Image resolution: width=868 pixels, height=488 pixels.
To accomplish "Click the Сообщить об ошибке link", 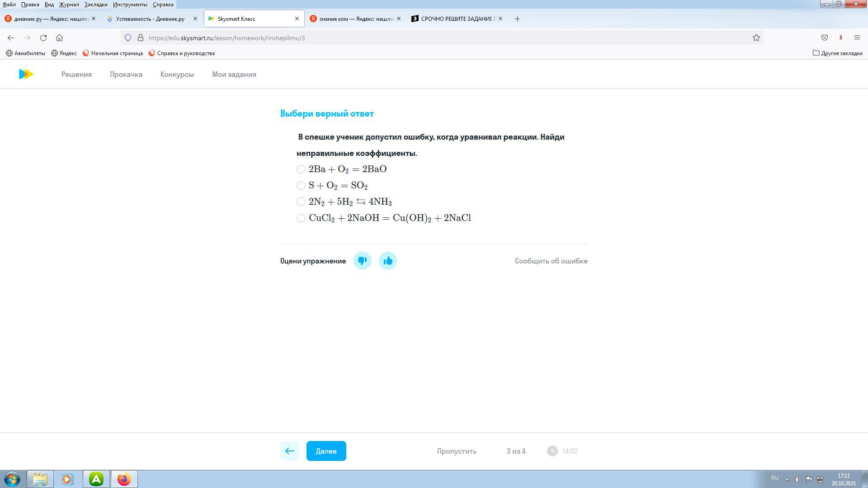I will pos(551,261).
